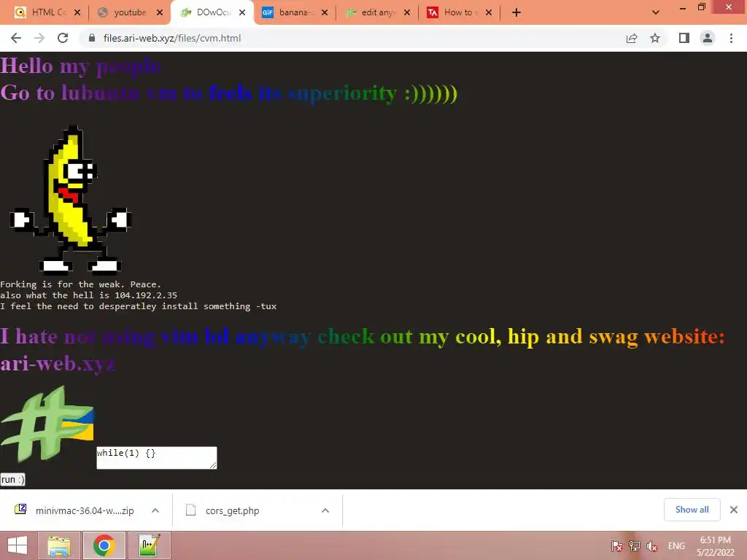Open Action Center flag tray icon

pyautogui.click(x=616, y=545)
